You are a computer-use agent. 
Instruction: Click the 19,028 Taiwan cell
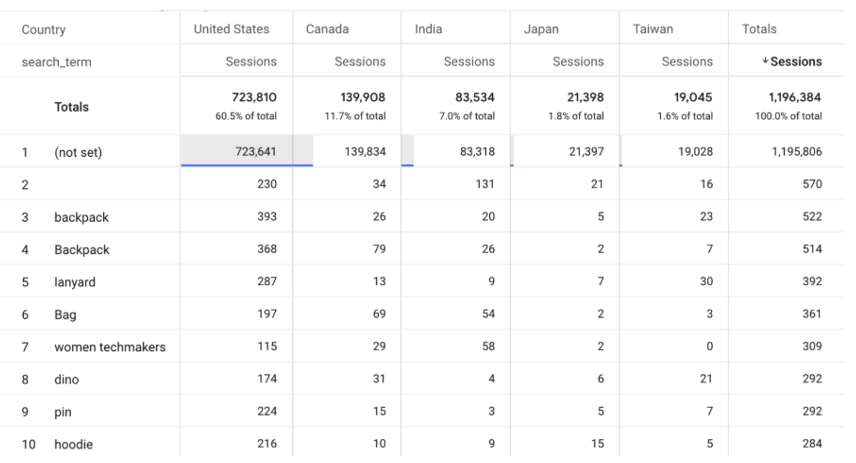pos(696,151)
